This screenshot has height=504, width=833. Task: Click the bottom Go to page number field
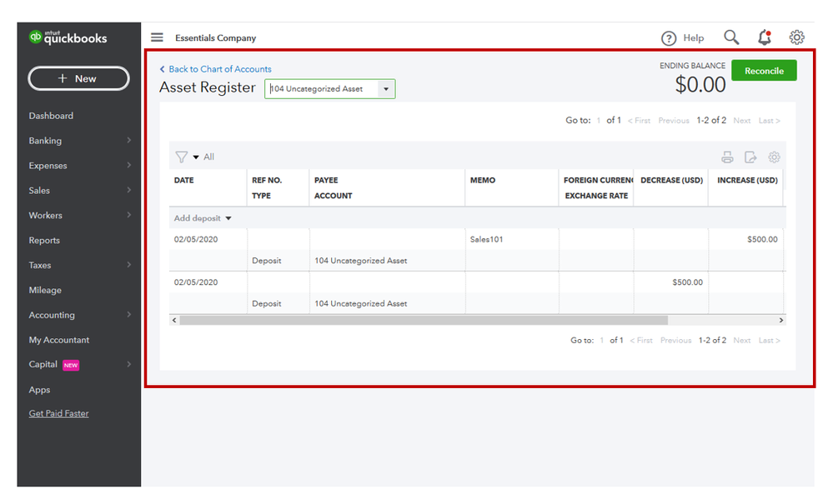(601, 341)
